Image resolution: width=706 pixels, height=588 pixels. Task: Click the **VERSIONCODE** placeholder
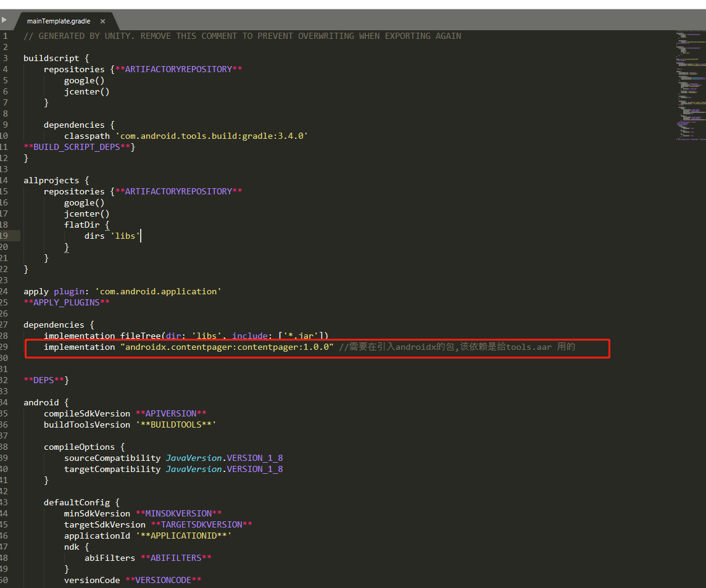click(164, 580)
